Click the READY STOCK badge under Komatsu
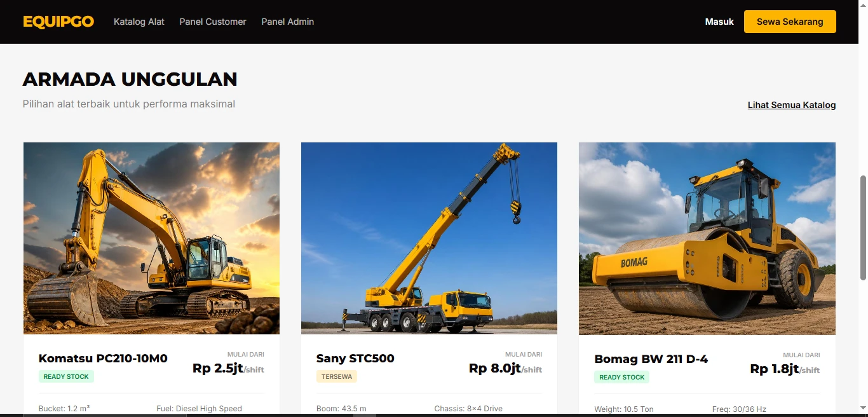The height and width of the screenshot is (417, 868). point(66,376)
